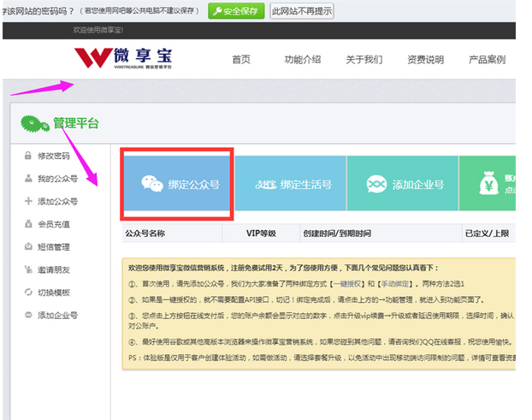532x420 pixels.
Task: Click the refresh icon beside 切换模板
Action: (28, 292)
